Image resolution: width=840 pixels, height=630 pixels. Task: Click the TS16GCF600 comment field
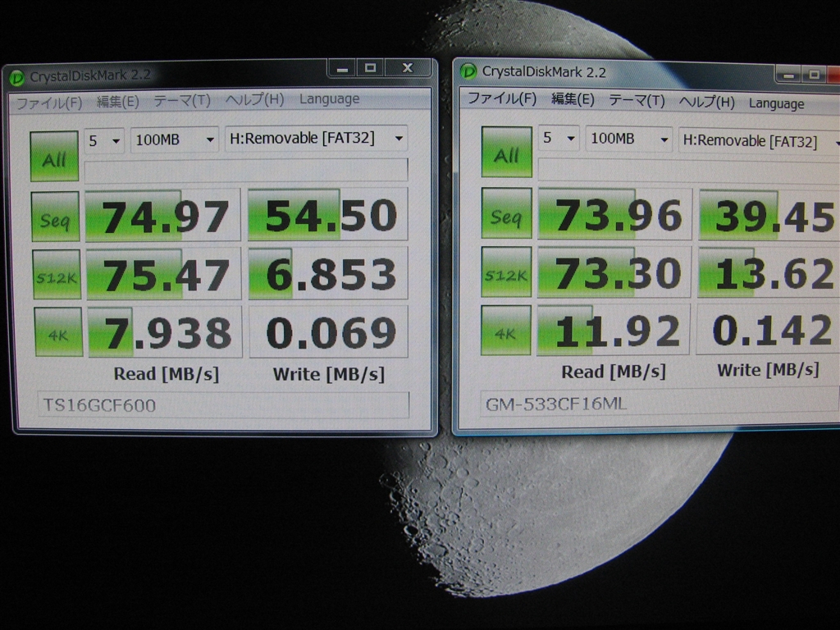[223, 405]
